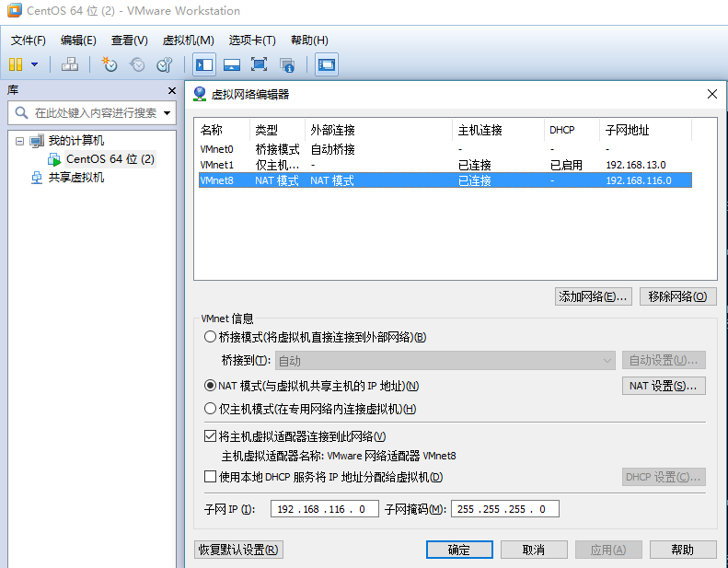Click the 子网 IP input field
Screen dimensions: 728x568
325,508
